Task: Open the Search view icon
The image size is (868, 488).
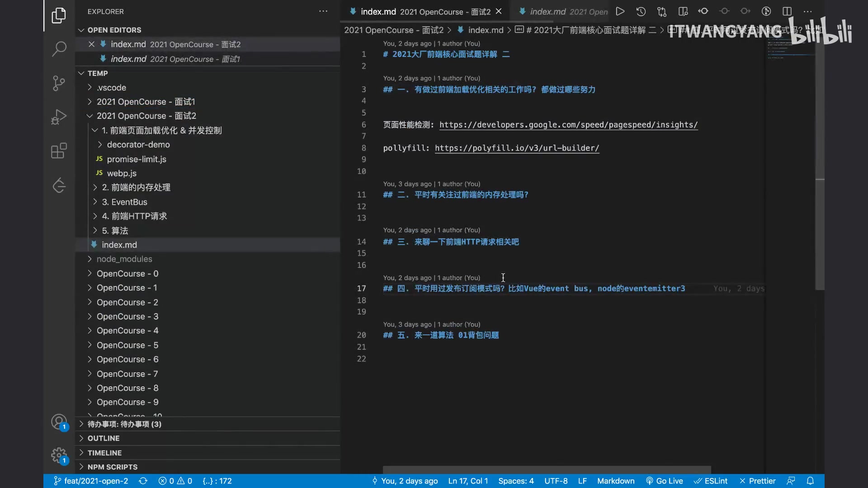Action: [59, 48]
